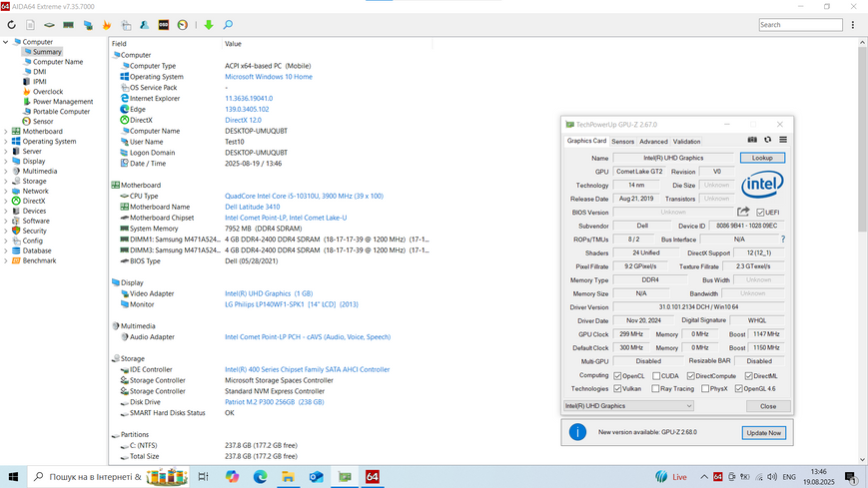The image size is (868, 488).
Task: Open the AIDA64 three-dot menu
Action: [x=853, y=25]
